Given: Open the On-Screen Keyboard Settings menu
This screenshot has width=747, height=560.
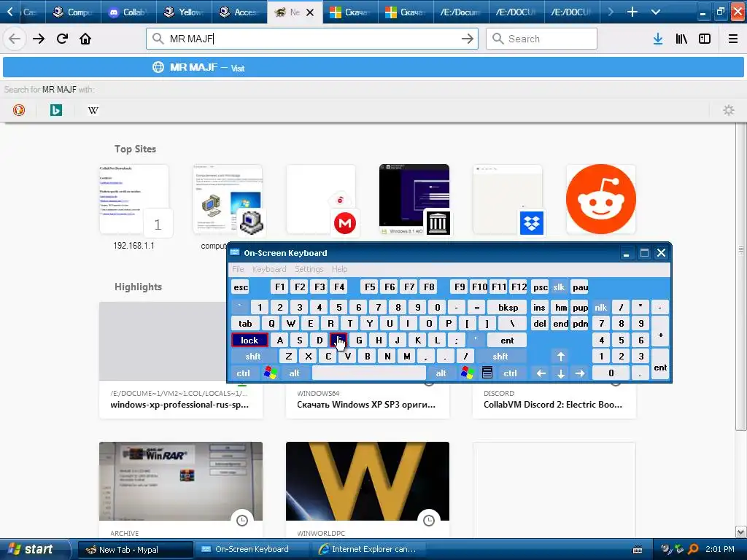Looking at the screenshot, I should (309, 270).
